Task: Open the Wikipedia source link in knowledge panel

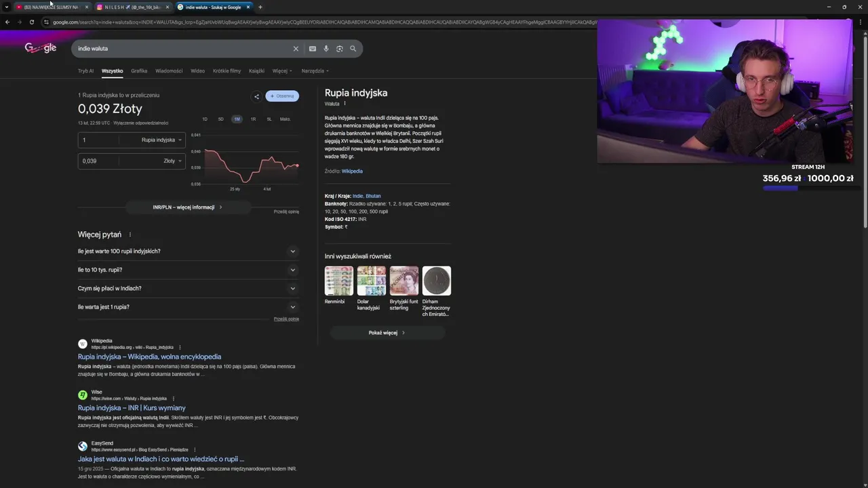Action: [352, 171]
